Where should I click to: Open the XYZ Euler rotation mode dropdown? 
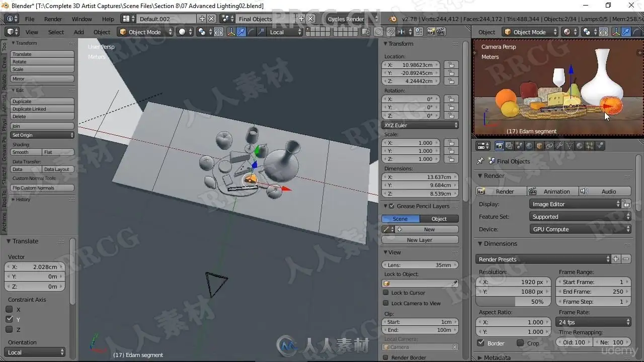(x=420, y=125)
